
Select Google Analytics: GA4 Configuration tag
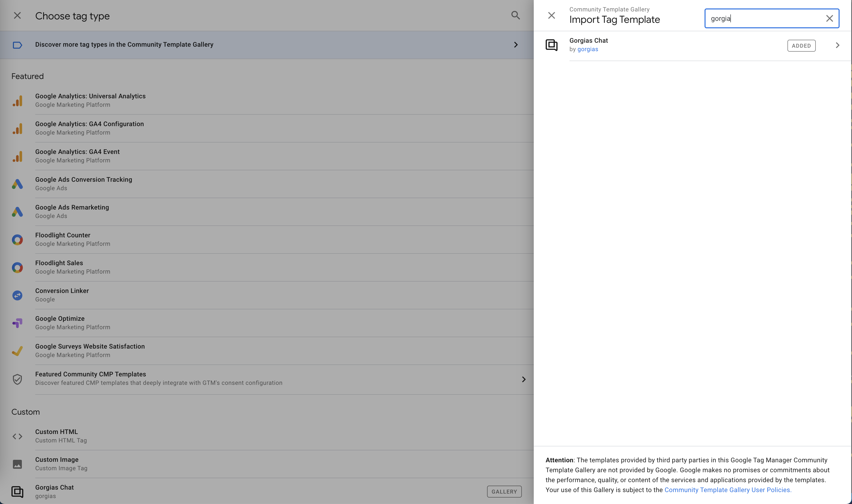(x=90, y=124)
